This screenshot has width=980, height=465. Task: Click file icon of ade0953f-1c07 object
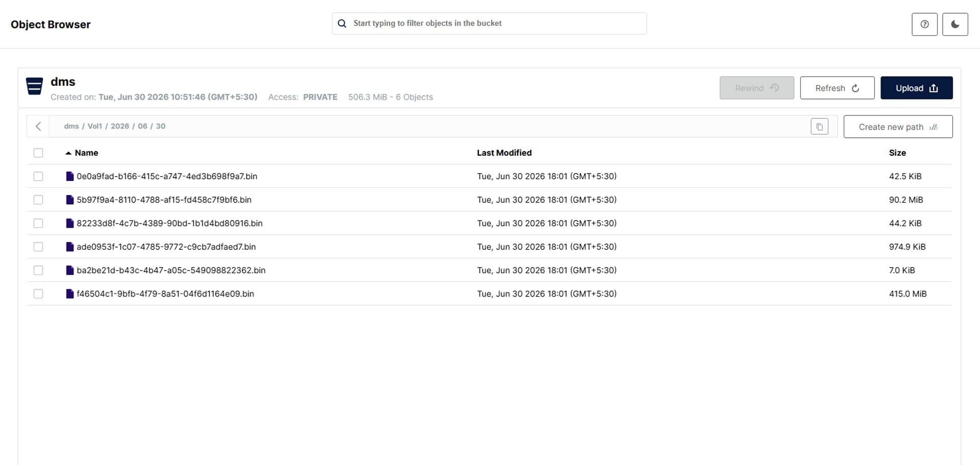[70, 247]
